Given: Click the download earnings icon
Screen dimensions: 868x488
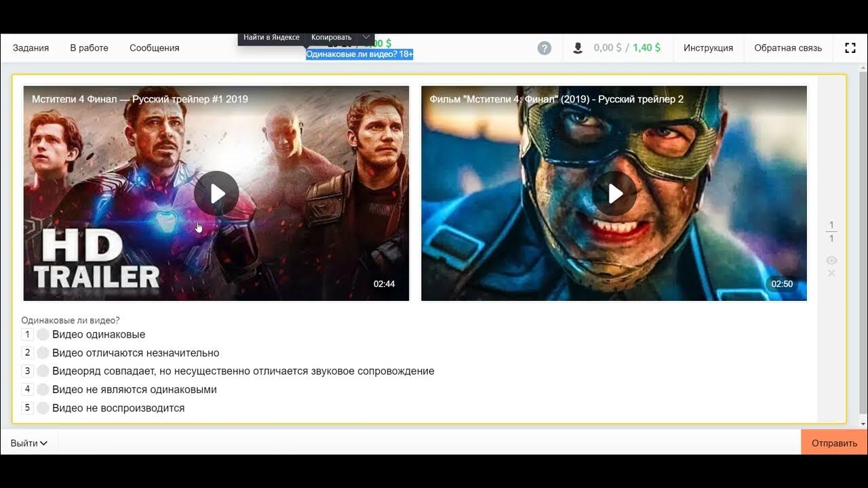Looking at the screenshot, I should 578,48.
